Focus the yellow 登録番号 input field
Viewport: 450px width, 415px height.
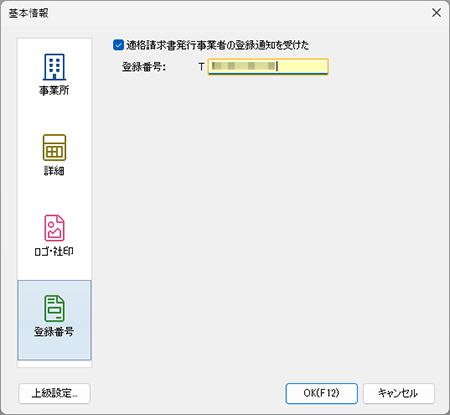pos(268,67)
